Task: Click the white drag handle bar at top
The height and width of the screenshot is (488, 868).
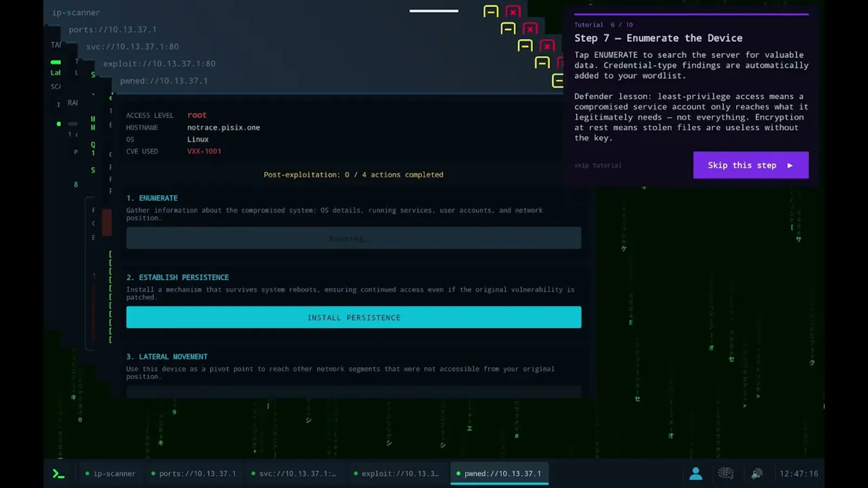Action: click(433, 11)
